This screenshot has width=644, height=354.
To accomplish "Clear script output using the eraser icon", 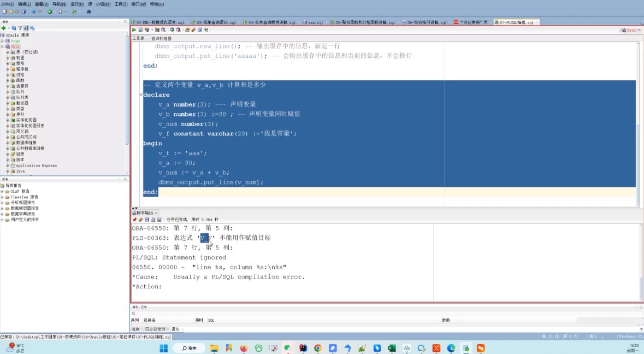I will tap(140, 220).
